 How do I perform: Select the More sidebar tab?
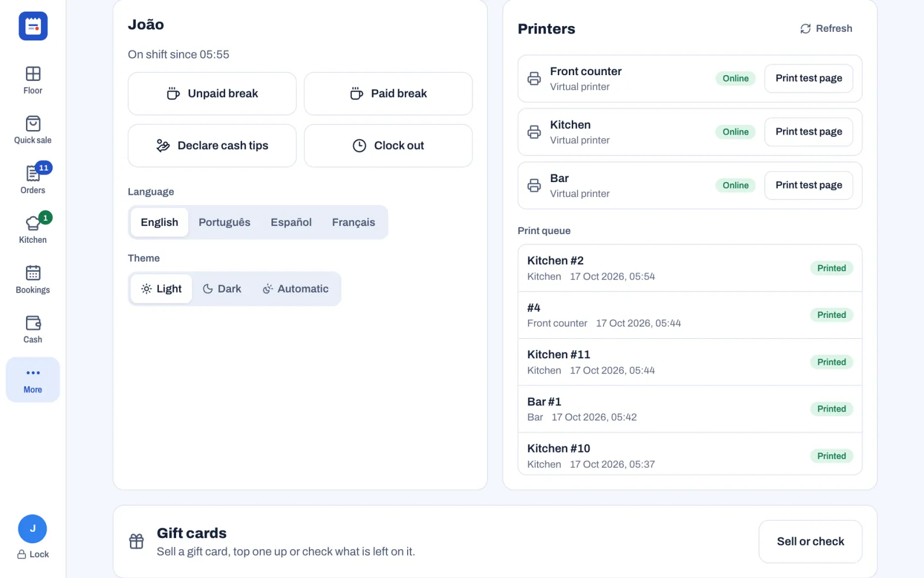(33, 380)
